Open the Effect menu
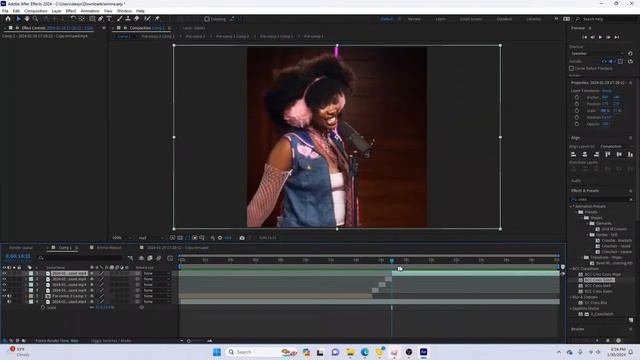 (71, 11)
